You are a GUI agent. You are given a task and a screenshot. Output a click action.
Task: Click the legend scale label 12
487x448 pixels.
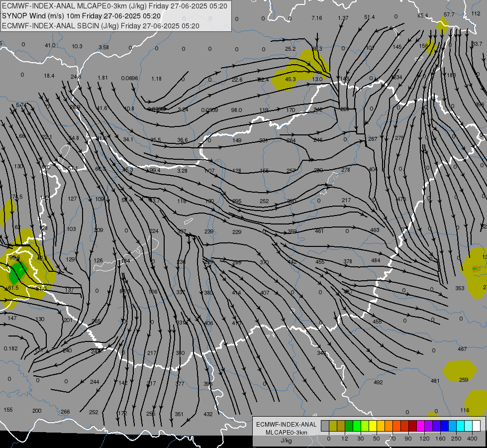pos(345,439)
